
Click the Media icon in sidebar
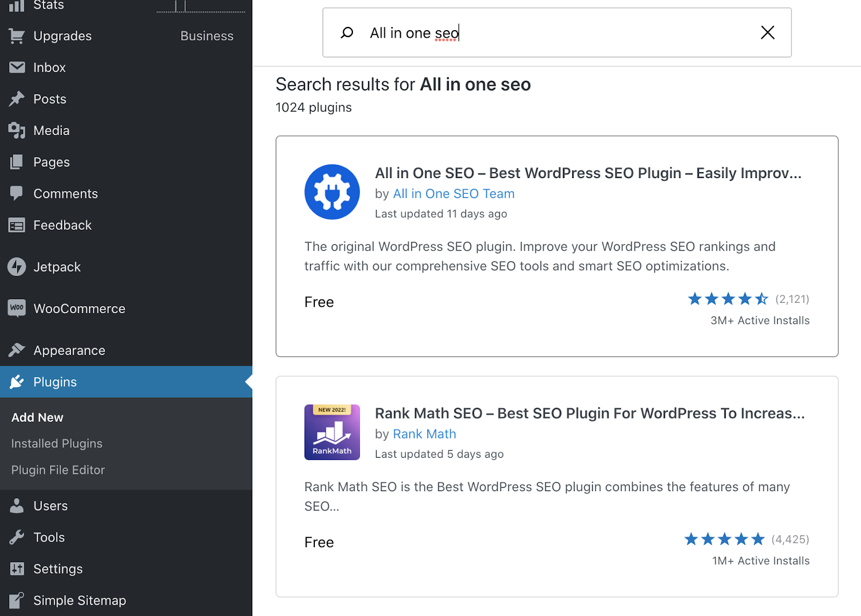pyautogui.click(x=17, y=130)
